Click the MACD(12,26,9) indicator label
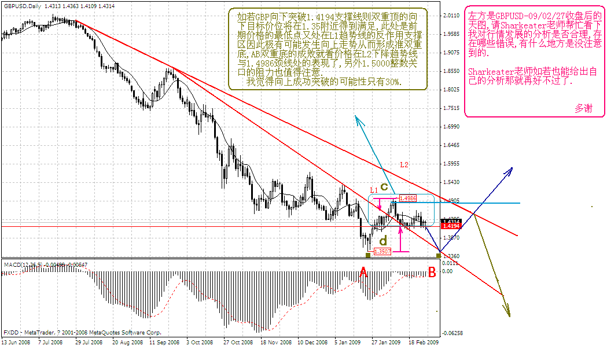Image resolution: width=607 pixels, height=364 pixels. coord(46,264)
